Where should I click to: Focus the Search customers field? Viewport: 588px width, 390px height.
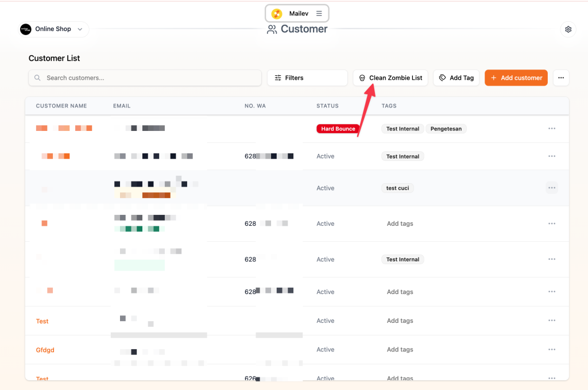pos(145,78)
